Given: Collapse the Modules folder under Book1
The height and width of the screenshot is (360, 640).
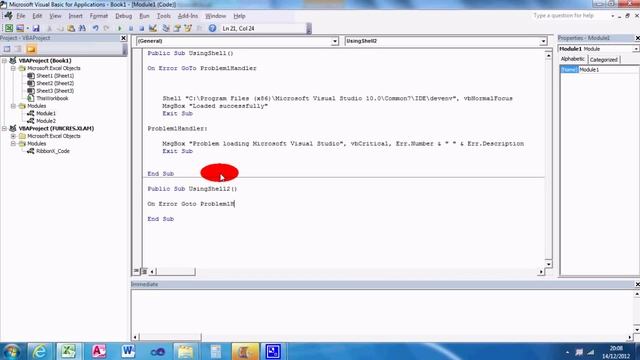Looking at the screenshot, I should [13, 106].
